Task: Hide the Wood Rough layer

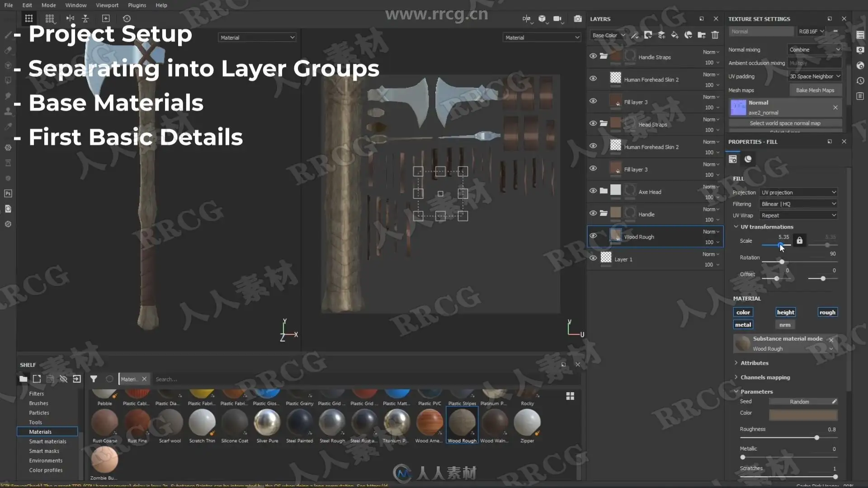Action: click(x=593, y=236)
